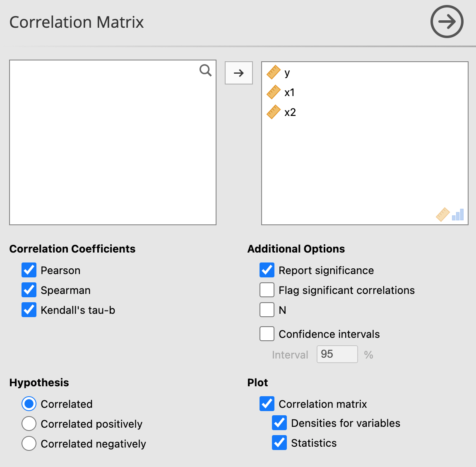Click the ruler icon next to x2
476x467 pixels.
(x=273, y=112)
